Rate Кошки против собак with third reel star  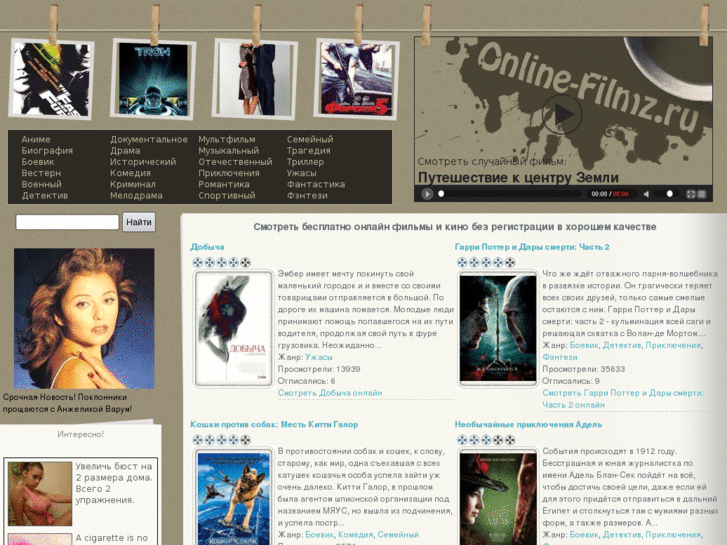point(222,440)
